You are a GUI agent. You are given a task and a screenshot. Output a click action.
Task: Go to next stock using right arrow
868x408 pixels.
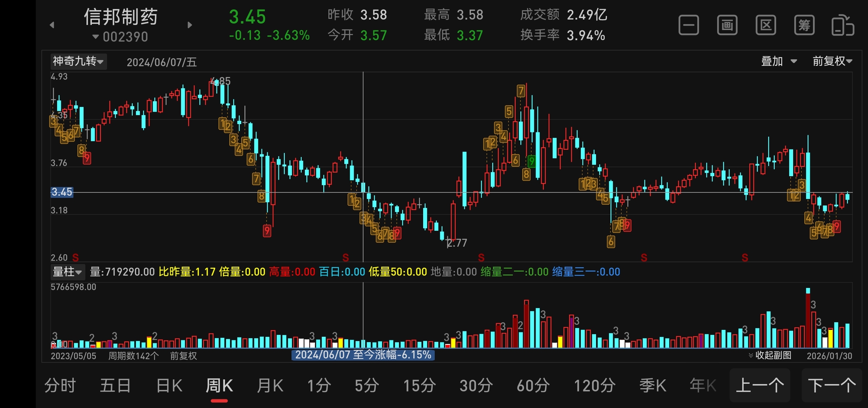(x=190, y=25)
